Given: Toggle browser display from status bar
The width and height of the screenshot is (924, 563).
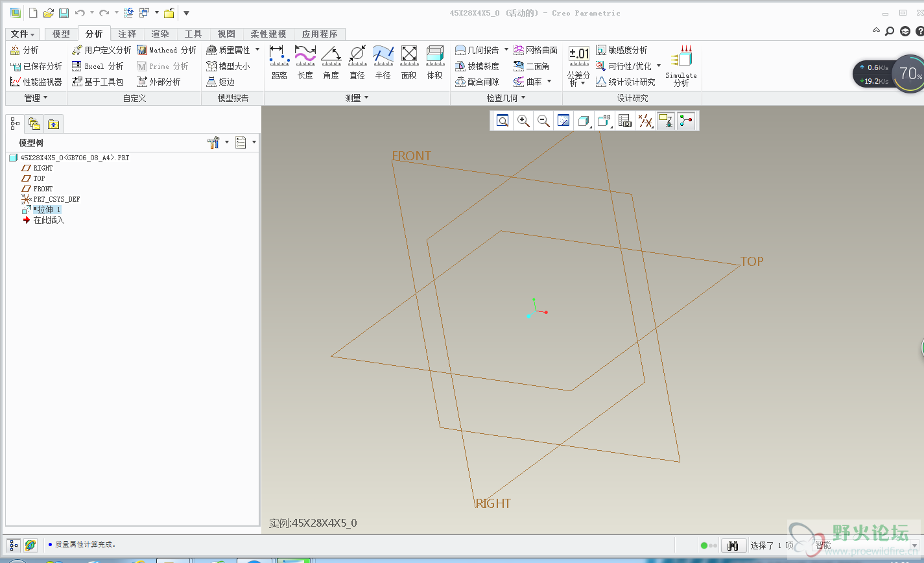Looking at the screenshot, I should [30, 545].
